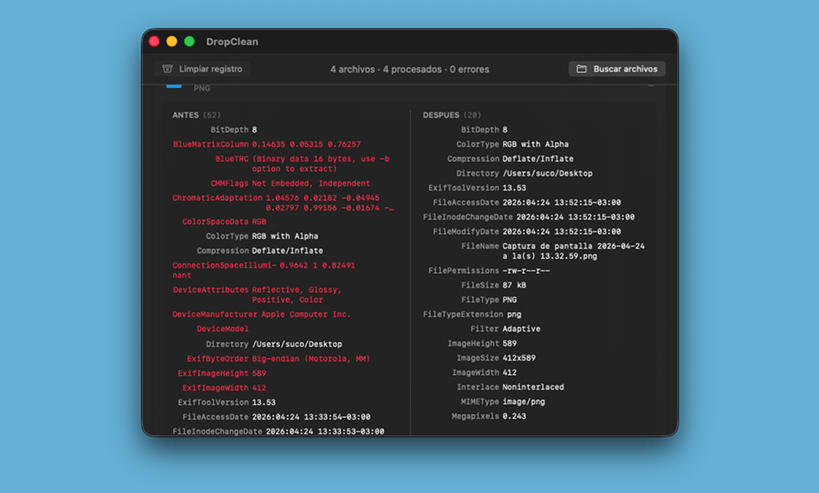Select the Filter Adaptive row
819x493 pixels.
click(505, 329)
